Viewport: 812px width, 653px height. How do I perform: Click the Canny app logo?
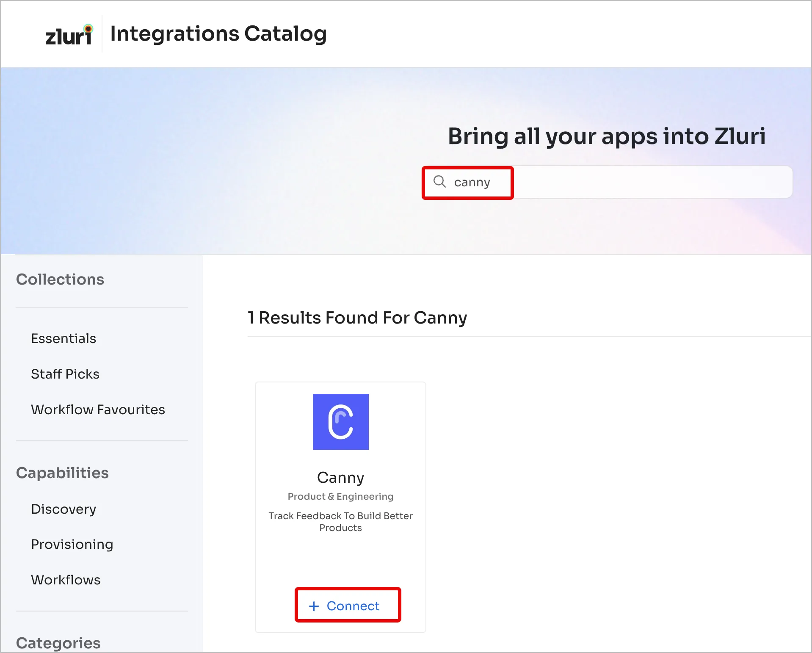[340, 422]
